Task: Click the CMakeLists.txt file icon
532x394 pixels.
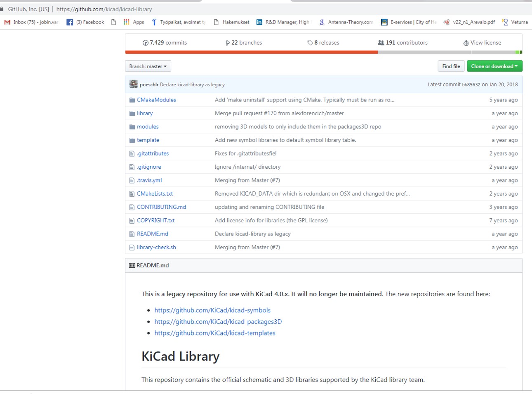Action: coord(132,194)
